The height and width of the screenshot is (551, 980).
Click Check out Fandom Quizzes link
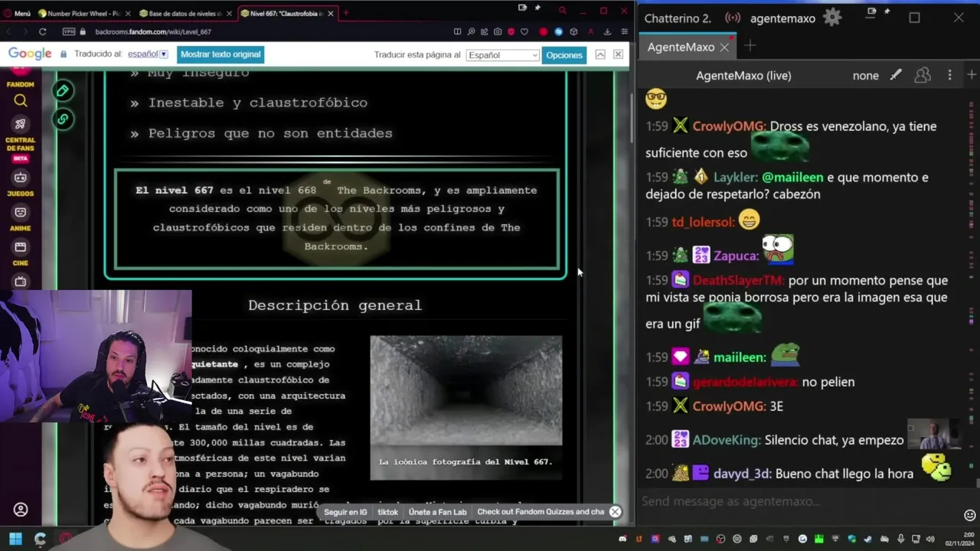pyautogui.click(x=541, y=512)
